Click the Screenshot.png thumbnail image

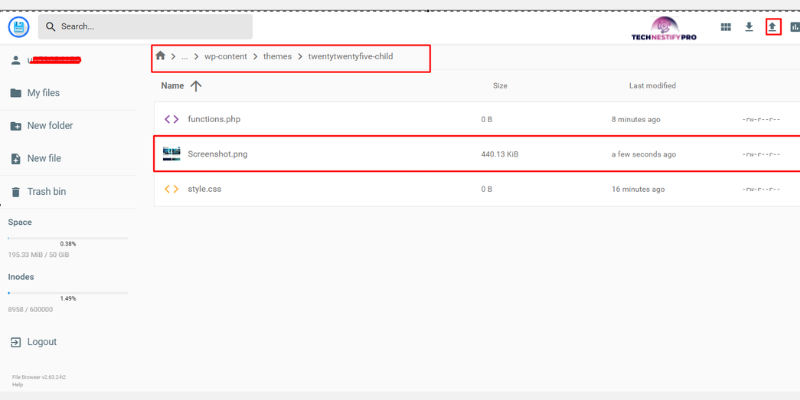click(x=171, y=154)
